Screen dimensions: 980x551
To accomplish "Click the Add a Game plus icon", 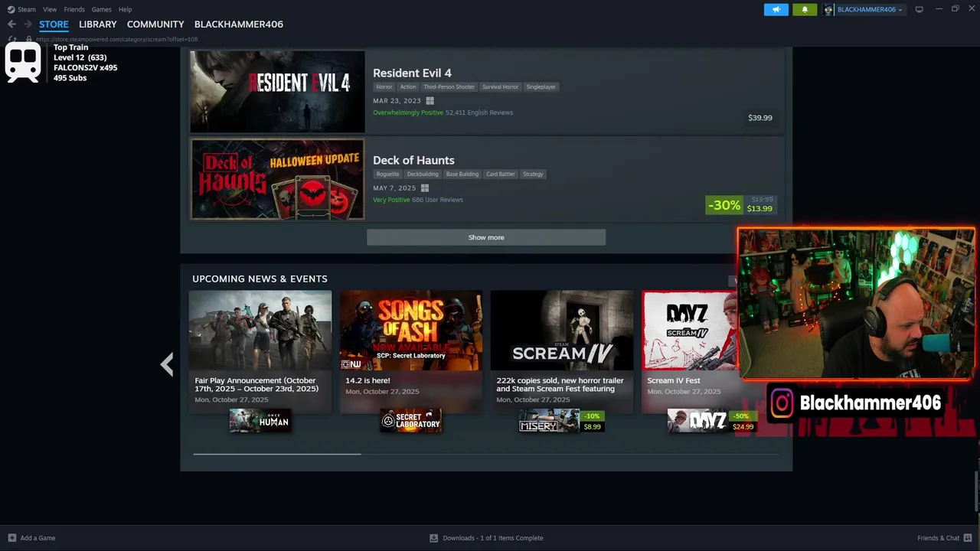I will pos(11,538).
